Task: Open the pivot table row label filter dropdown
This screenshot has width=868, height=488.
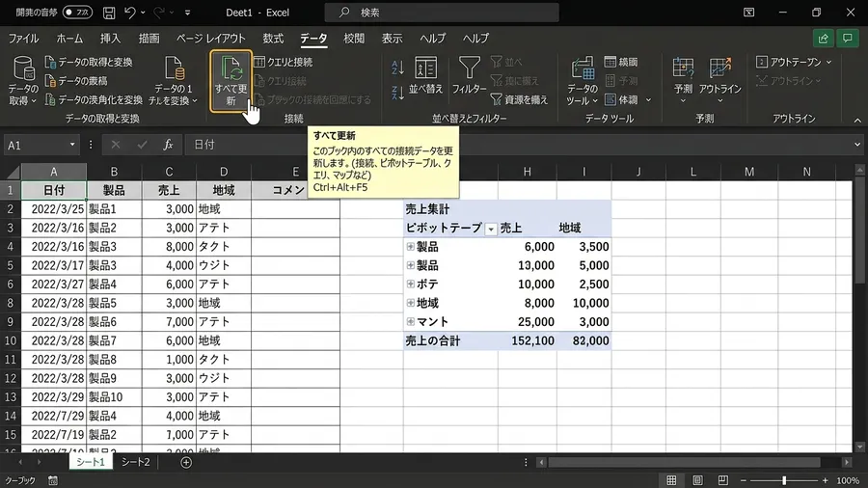Action: point(491,230)
